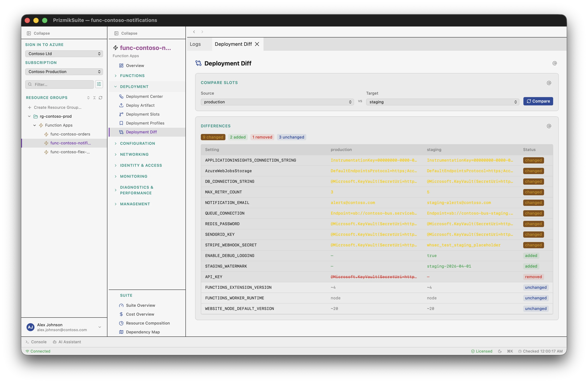Viewport: 588px width, 383px height.
Task: Click the STRIPE_WEBHOOK_SECRET setting name
Action: 231,245
